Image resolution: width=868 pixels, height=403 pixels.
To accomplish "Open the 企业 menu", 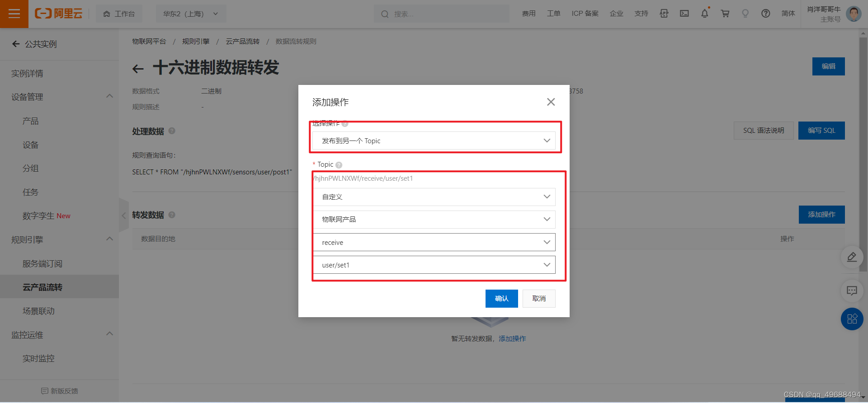I will tap(616, 14).
